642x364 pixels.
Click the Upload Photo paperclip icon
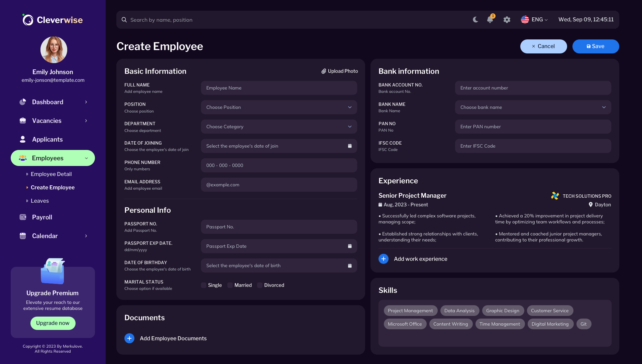click(324, 71)
